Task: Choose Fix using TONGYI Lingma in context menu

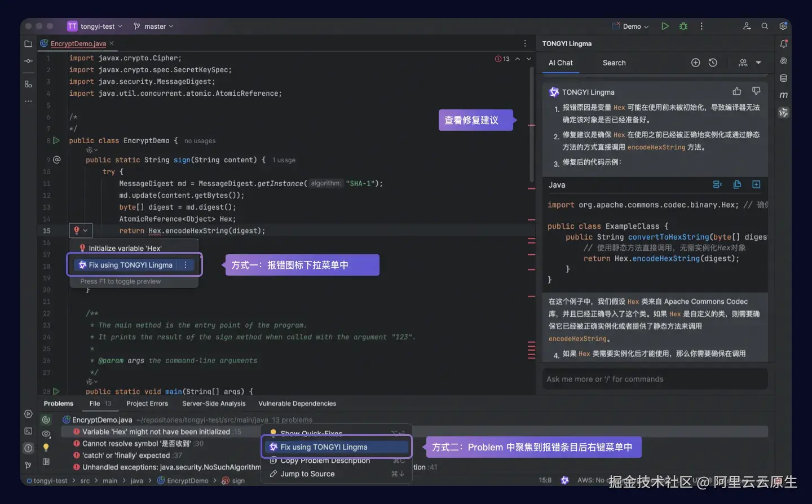Action: [336, 447]
